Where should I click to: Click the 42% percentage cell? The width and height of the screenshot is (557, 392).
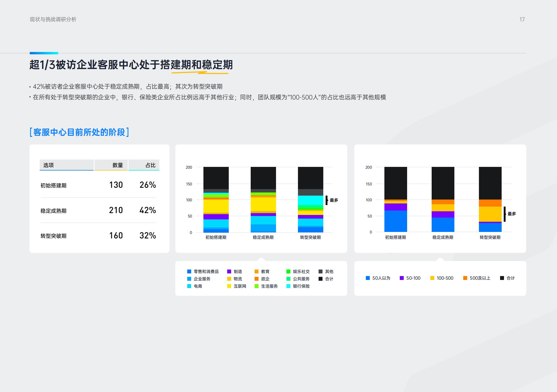tap(148, 210)
